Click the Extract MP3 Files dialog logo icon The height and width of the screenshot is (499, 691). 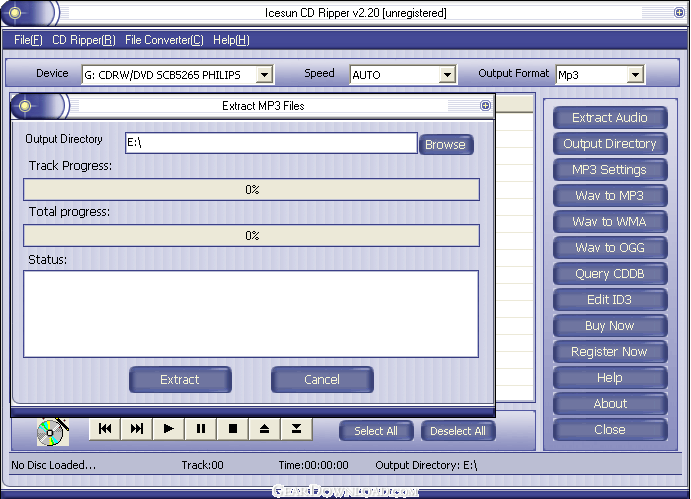pos(25,106)
